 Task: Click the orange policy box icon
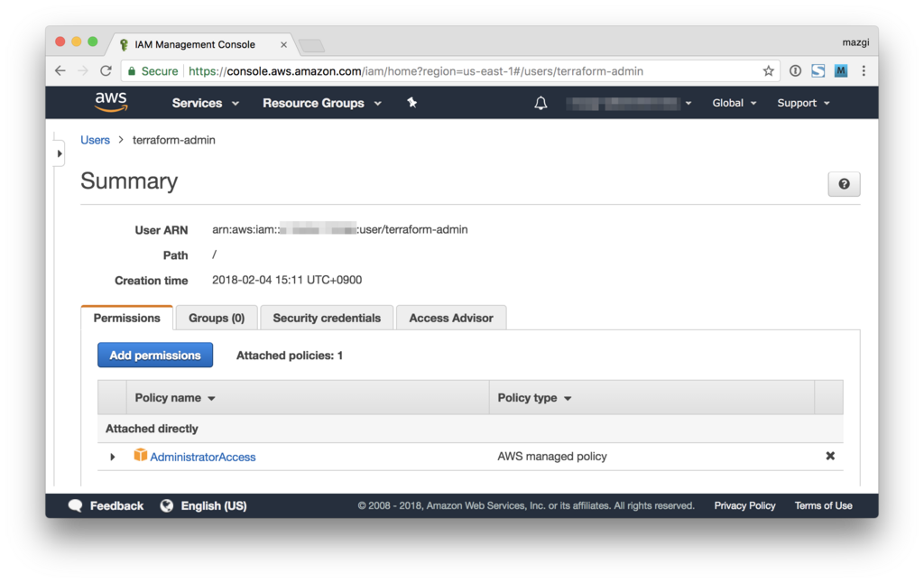tap(140, 455)
